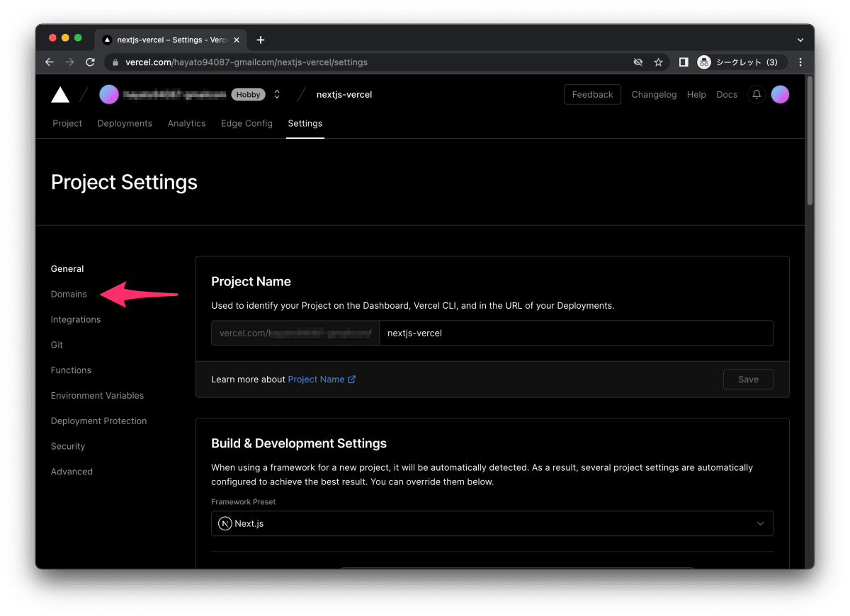The height and width of the screenshot is (616, 850).
Task: Select the nextjs-vercel browser tab
Action: click(171, 40)
